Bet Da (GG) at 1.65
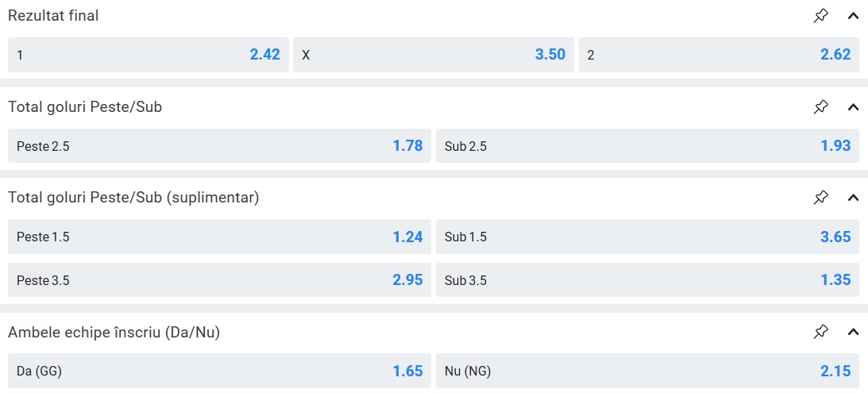This screenshot has height=393, width=868. click(x=219, y=371)
